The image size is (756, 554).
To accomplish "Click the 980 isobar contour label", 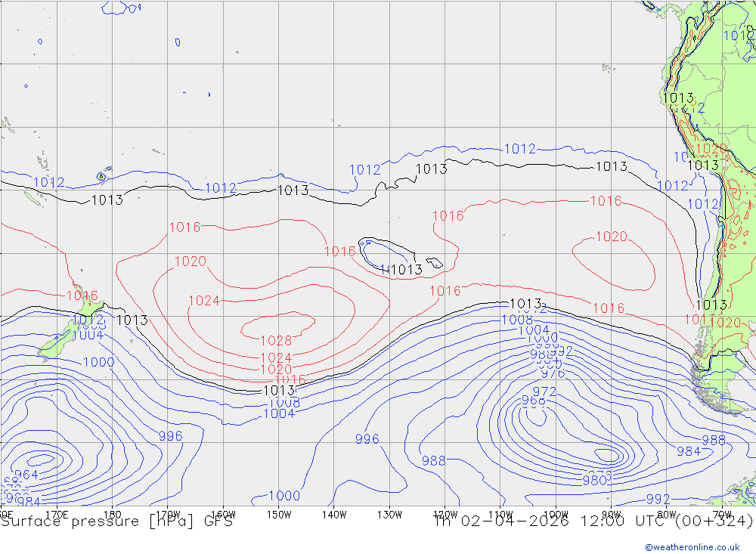I will [594, 480].
